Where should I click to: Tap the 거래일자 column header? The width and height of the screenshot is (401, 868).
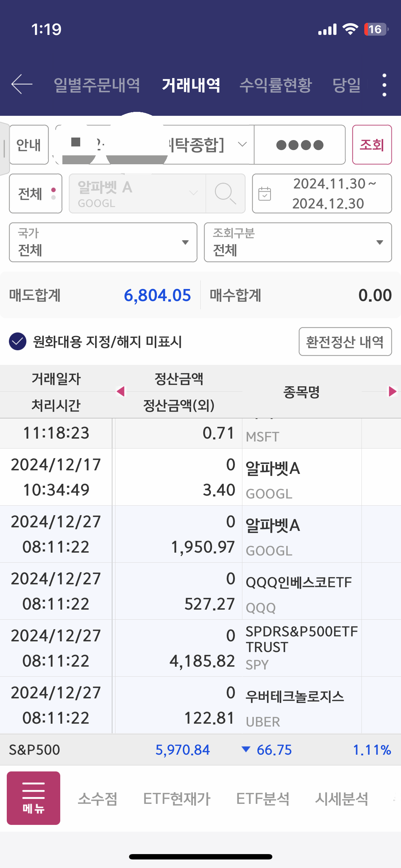[x=56, y=378]
